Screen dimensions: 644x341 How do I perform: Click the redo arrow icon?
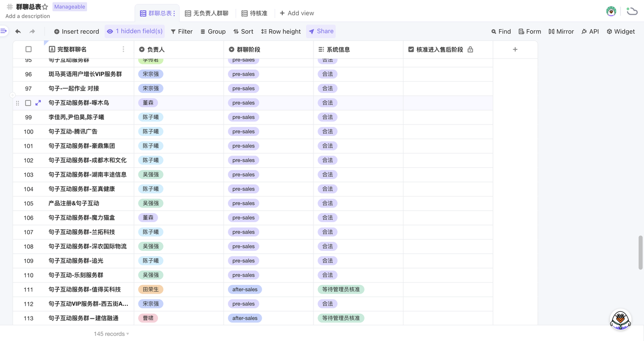click(x=32, y=31)
